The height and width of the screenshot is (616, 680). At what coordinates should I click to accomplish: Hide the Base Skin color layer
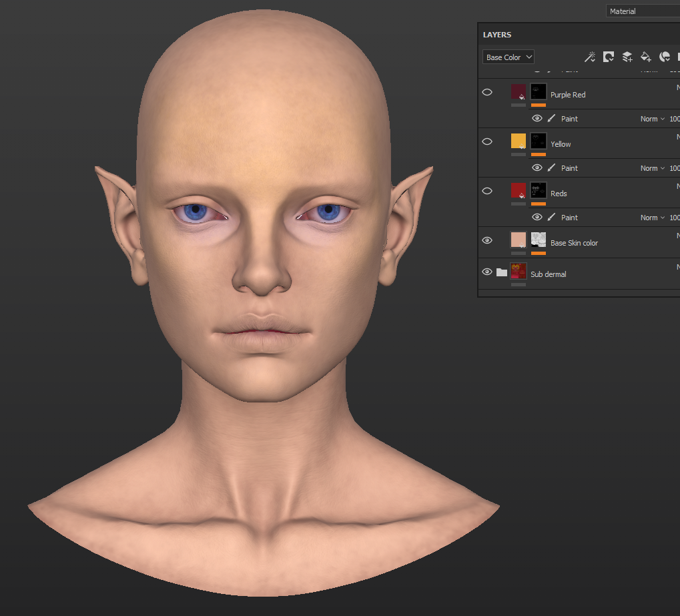point(487,240)
